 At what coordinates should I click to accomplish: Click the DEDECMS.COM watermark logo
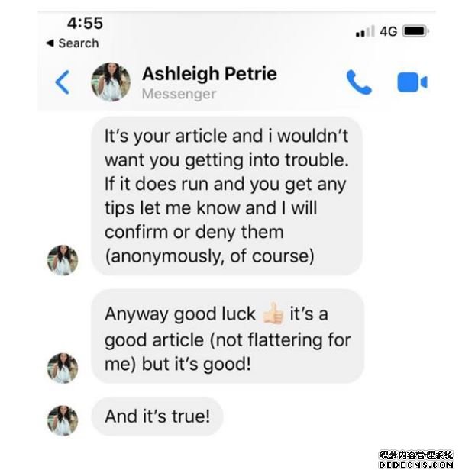pos(416,460)
